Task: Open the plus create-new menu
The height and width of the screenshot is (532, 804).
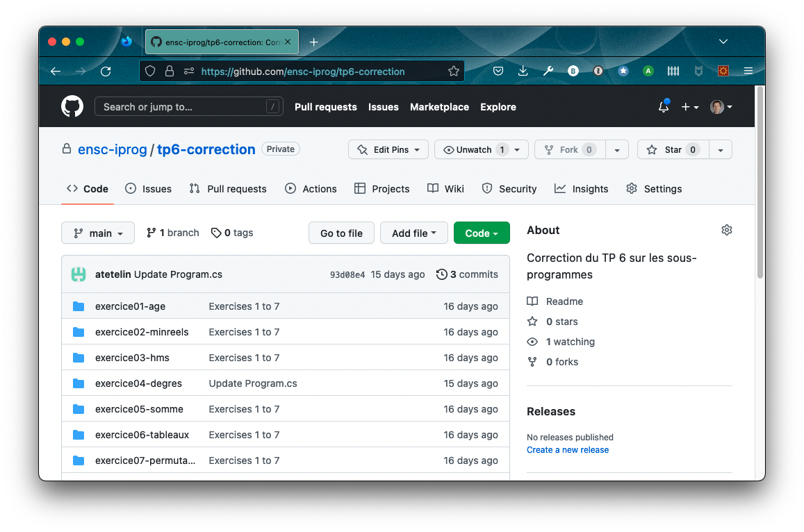Action: click(x=689, y=106)
